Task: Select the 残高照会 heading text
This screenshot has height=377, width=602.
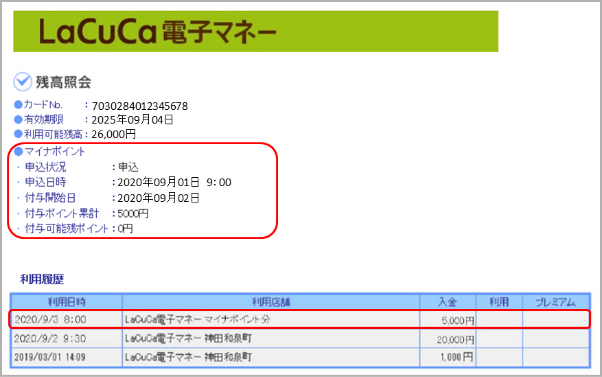Action: point(63,82)
